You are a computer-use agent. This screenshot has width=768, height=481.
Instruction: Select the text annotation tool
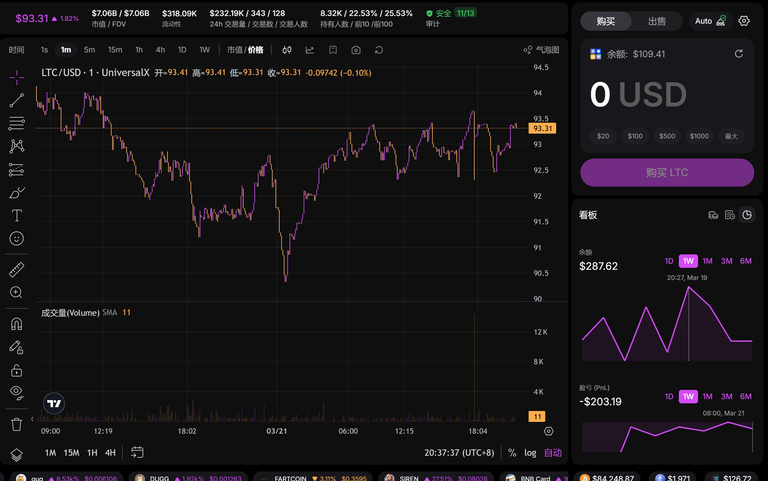[16, 215]
